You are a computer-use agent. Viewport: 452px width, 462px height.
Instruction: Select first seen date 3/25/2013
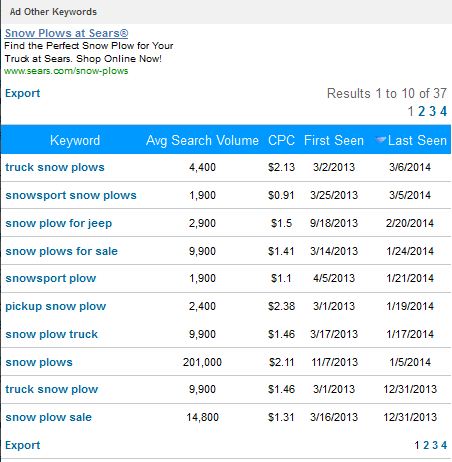pyautogui.click(x=334, y=195)
